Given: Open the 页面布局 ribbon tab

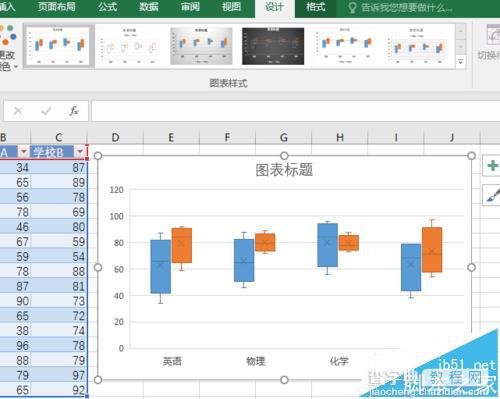Looking at the screenshot, I should click(56, 7).
